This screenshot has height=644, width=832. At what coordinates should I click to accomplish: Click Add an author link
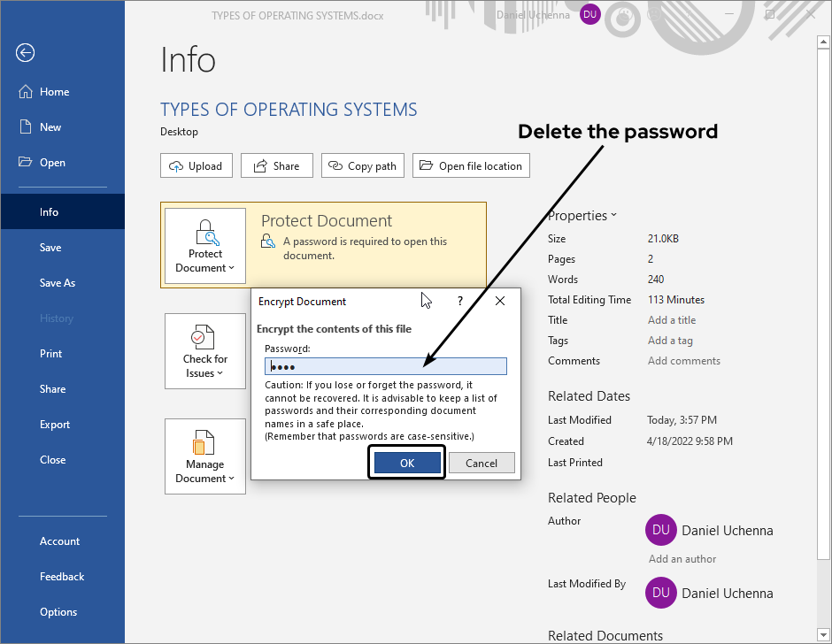click(682, 558)
